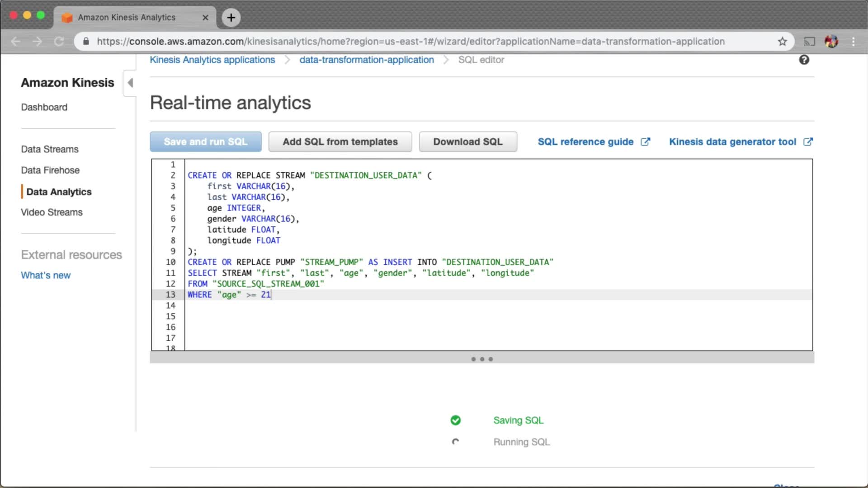Open a new browser tab
Viewport: 868px width, 488px height.
(x=231, y=18)
